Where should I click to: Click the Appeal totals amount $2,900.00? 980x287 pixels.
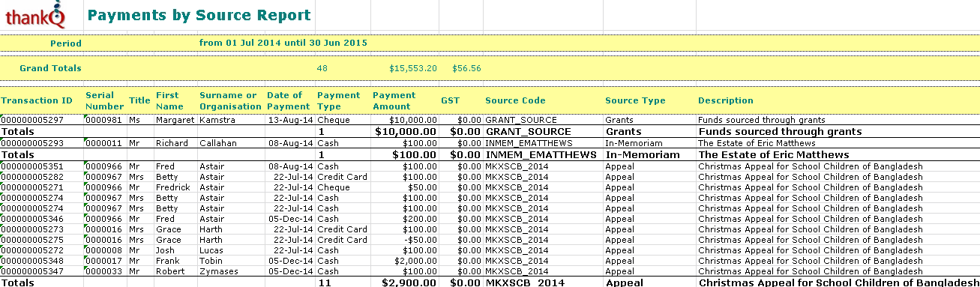coord(409,283)
